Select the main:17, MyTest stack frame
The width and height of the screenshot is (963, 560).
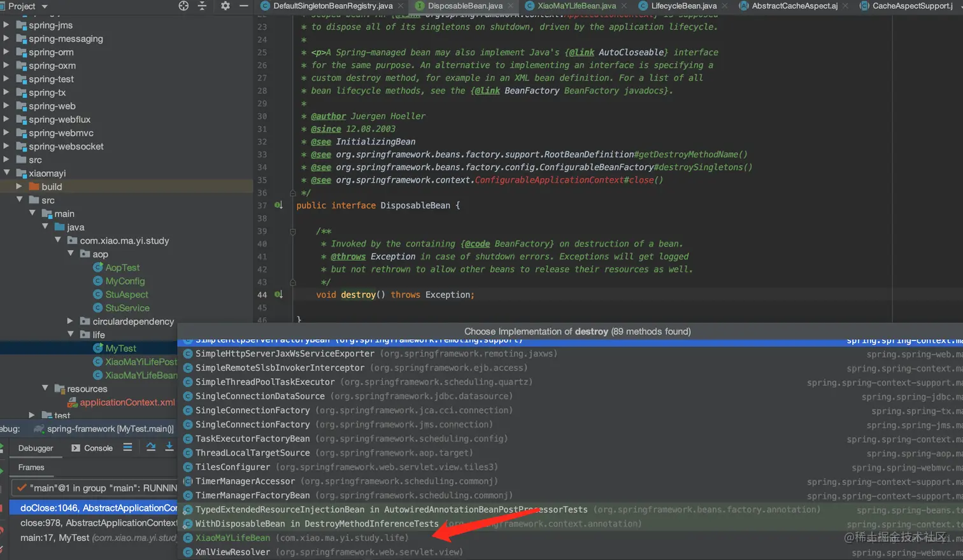[94, 538]
